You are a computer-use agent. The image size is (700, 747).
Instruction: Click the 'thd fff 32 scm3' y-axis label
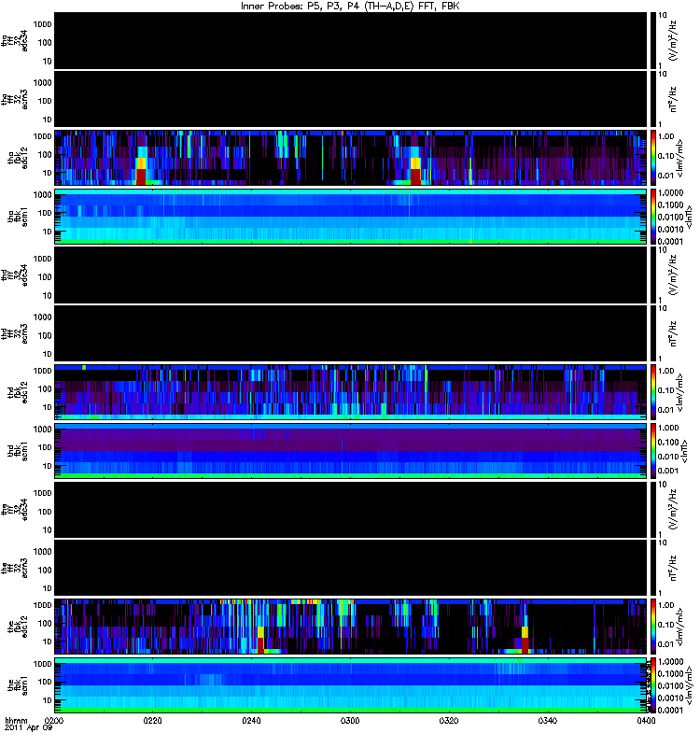tap(15, 334)
